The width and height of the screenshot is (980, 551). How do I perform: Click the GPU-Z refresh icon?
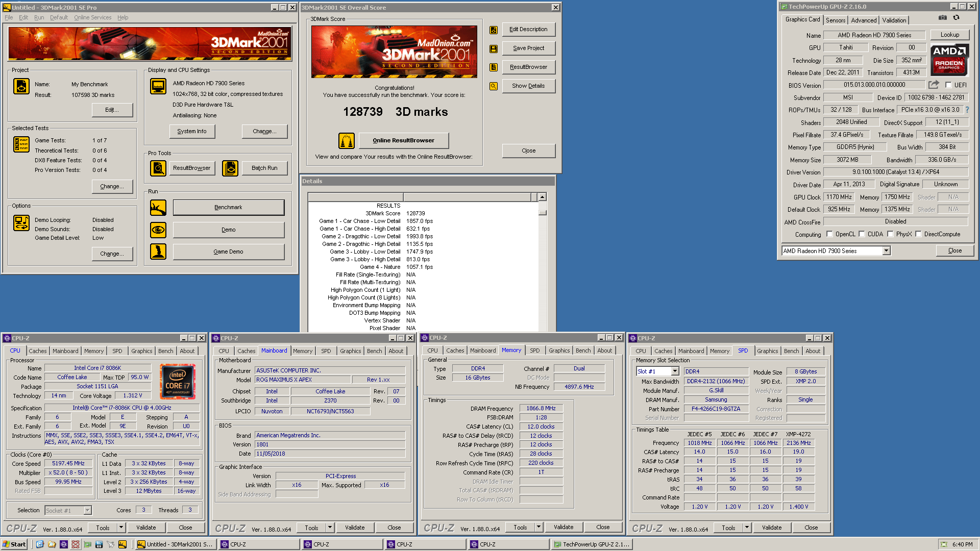[x=956, y=18]
